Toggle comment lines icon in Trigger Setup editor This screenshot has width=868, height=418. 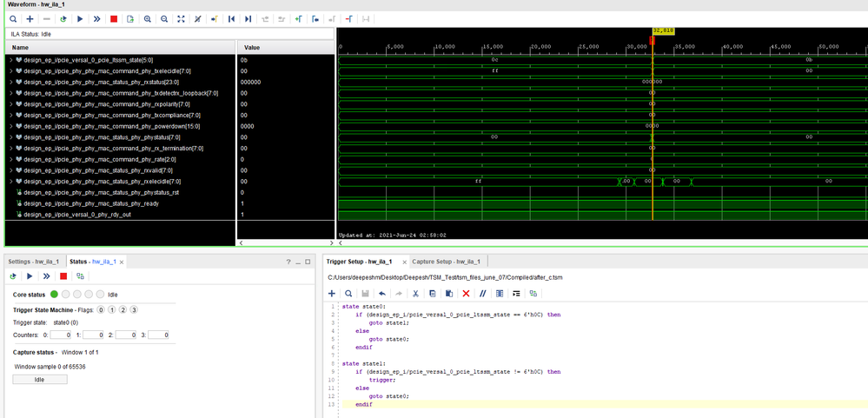pyautogui.click(x=482, y=294)
